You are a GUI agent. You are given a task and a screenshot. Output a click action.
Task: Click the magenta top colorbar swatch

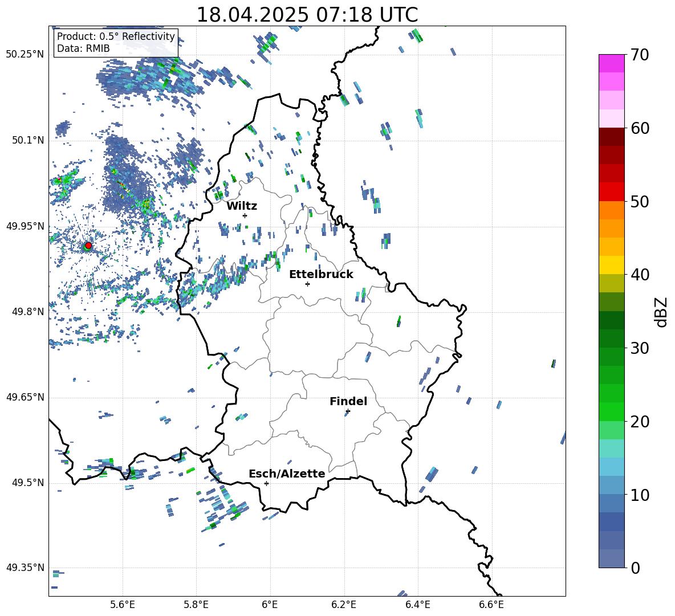[x=611, y=63]
